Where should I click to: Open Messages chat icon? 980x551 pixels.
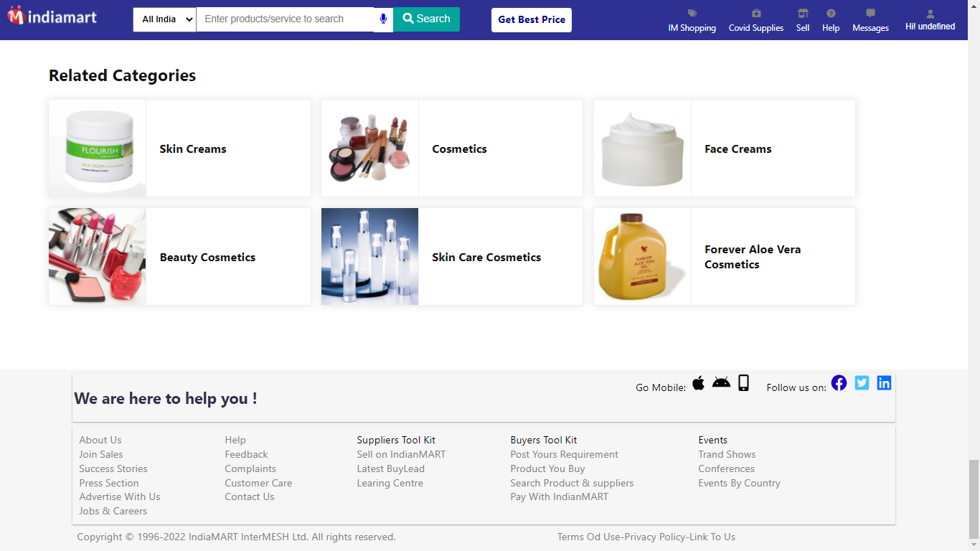click(870, 14)
